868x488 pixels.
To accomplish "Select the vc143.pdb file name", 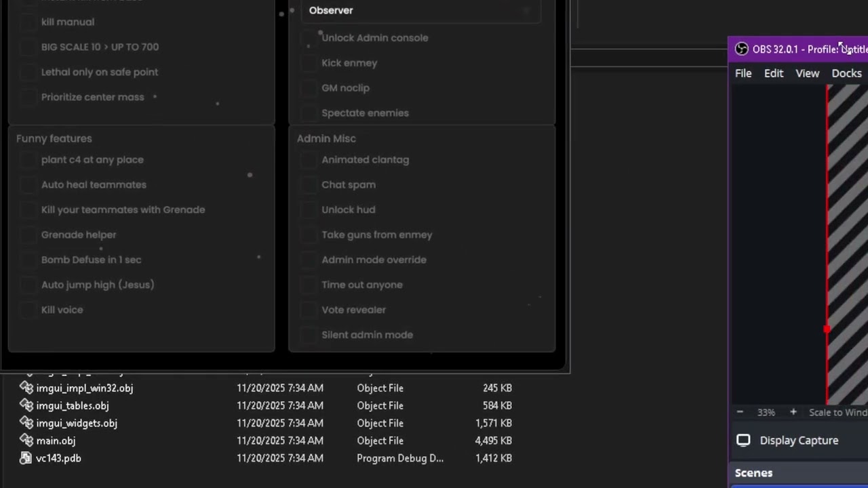I will point(58,458).
